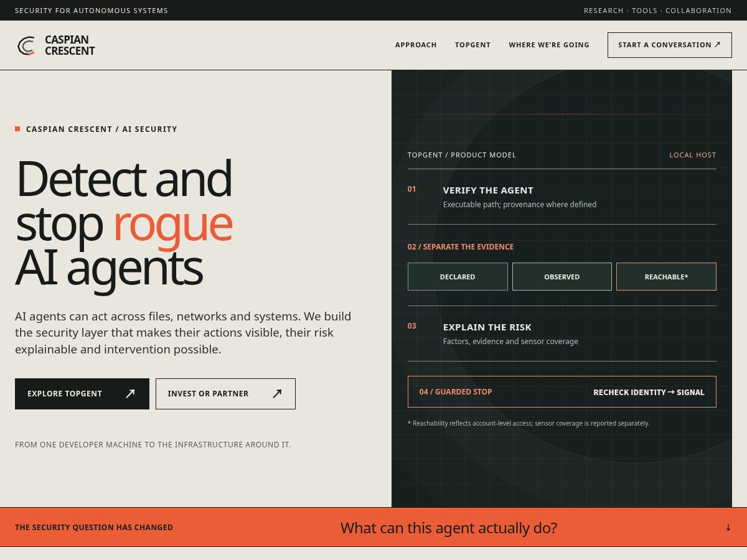Click 'Research · Tools · Collaboration' text in top bar
The width and height of the screenshot is (747, 560).
(x=658, y=11)
